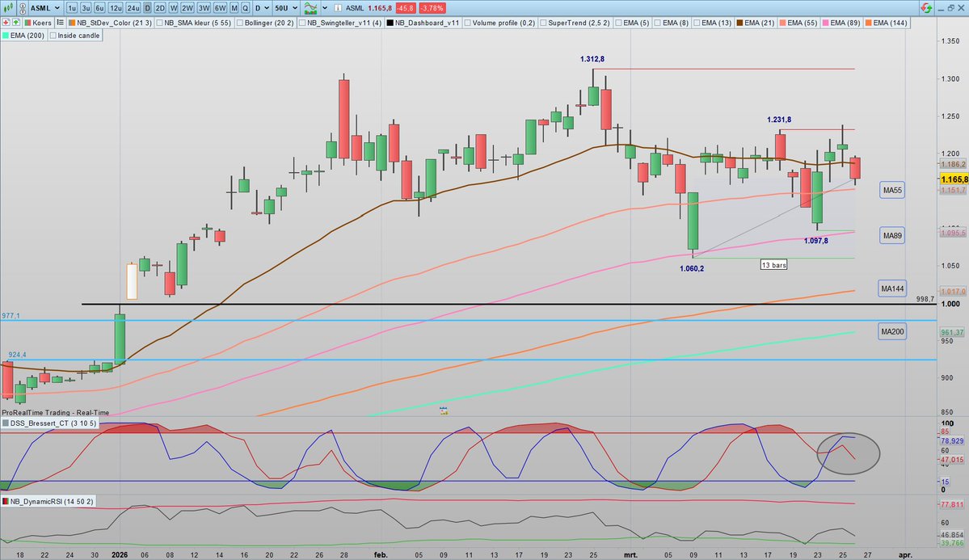
Task: Click the 1.097,8 price label
Action: pos(815,241)
